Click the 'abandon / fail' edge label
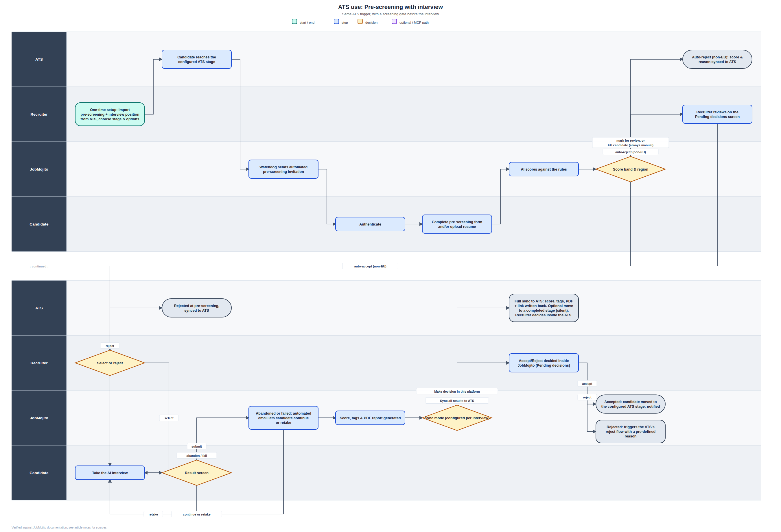The height and width of the screenshot is (532, 781). pos(197,456)
